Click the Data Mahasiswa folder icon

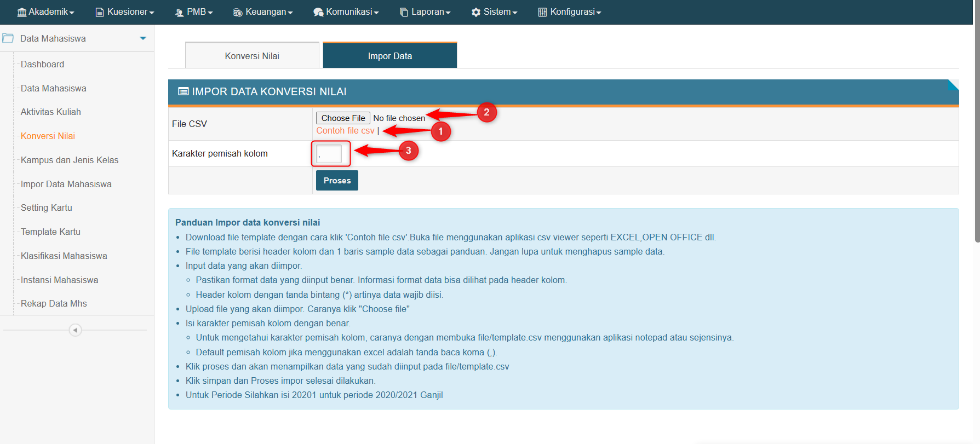coord(8,38)
